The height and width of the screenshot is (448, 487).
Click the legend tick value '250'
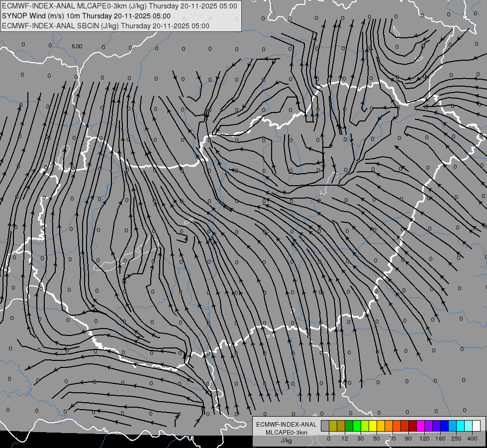[456, 439]
